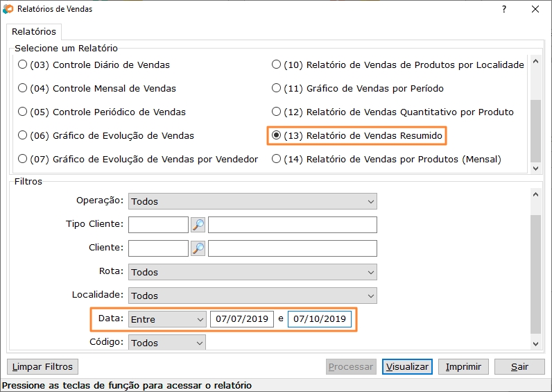Open the Data condition dropdown showing Entre
This screenshot has width=552, height=392.
click(167, 319)
